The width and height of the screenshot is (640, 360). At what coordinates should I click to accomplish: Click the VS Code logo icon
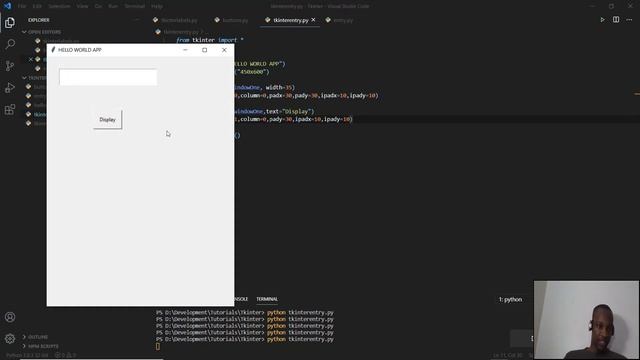click(7, 6)
